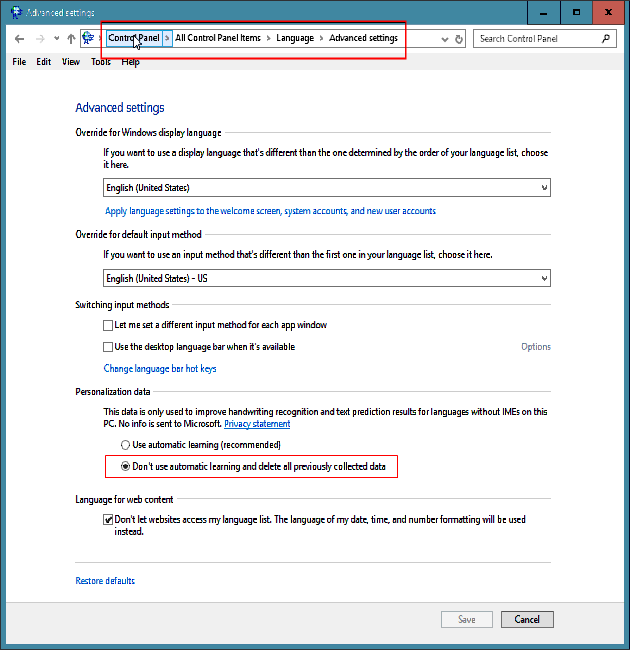
Task: Open the Privacy statement link
Action: point(257,424)
